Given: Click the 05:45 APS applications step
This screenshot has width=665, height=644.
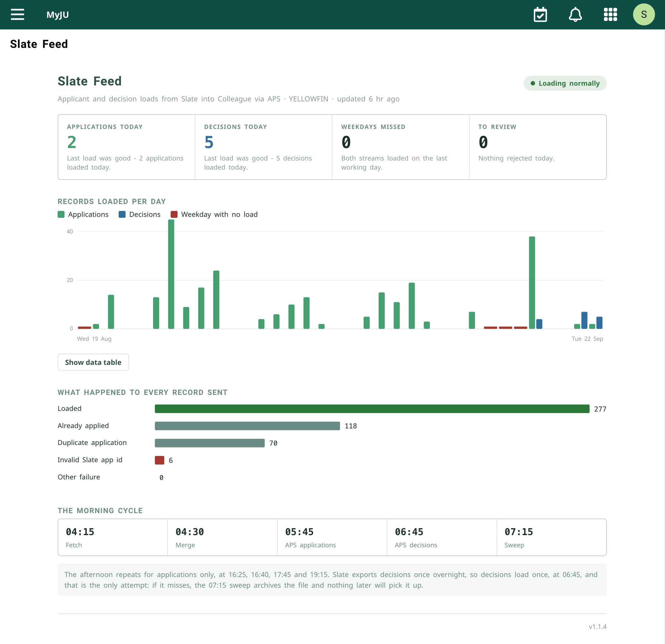Looking at the screenshot, I should pyautogui.click(x=332, y=537).
